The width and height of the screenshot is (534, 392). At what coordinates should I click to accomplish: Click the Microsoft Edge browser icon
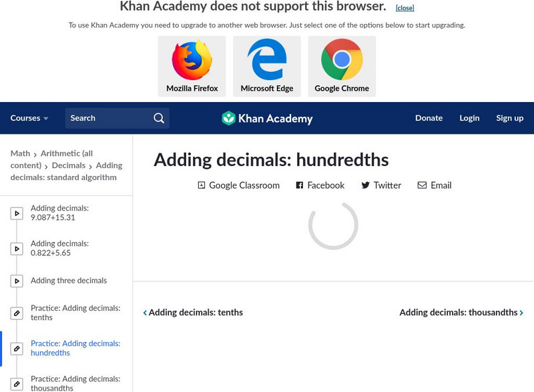(266, 60)
